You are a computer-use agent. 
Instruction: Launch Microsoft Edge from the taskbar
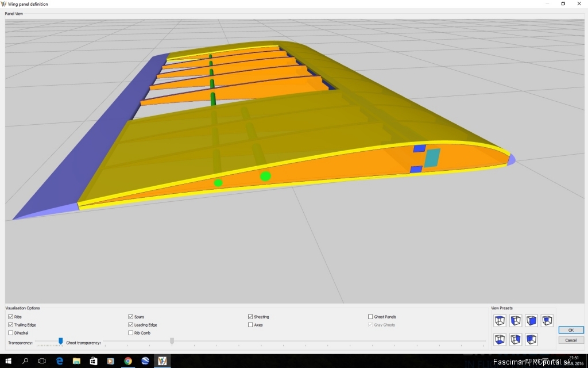pos(59,361)
